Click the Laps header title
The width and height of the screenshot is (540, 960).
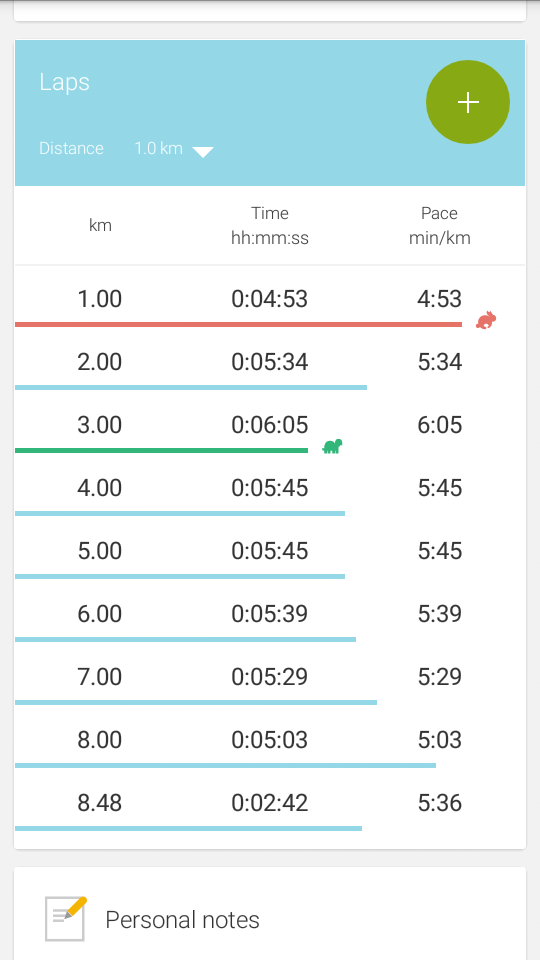click(64, 82)
